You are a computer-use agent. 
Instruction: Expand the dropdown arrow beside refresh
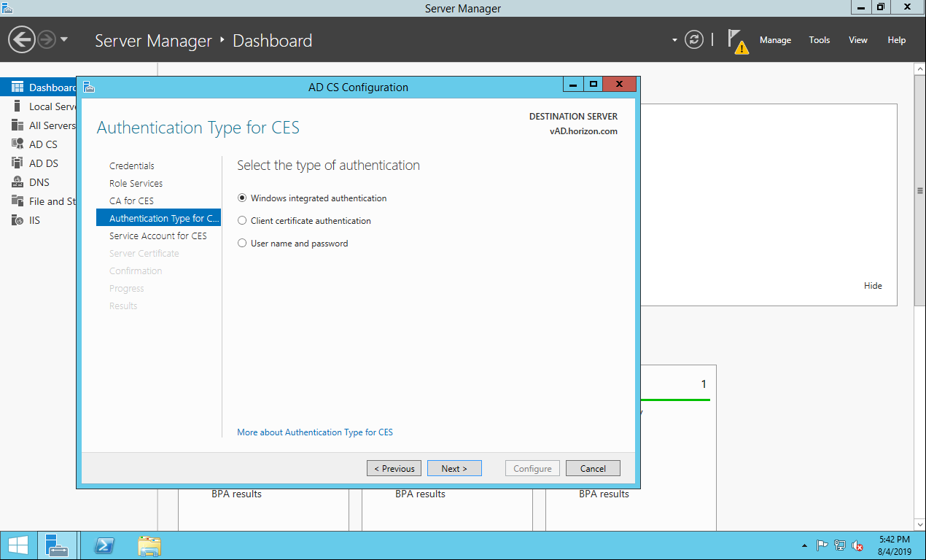pyautogui.click(x=674, y=40)
